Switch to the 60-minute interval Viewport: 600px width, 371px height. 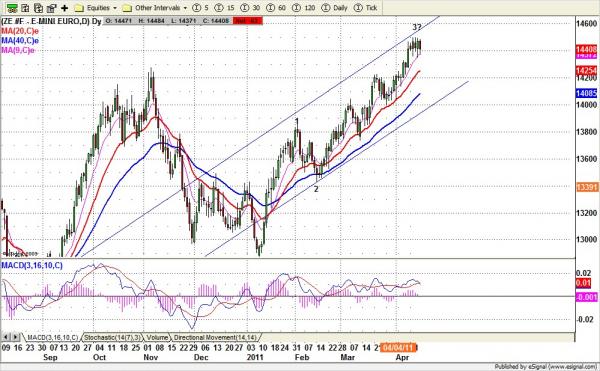point(276,8)
